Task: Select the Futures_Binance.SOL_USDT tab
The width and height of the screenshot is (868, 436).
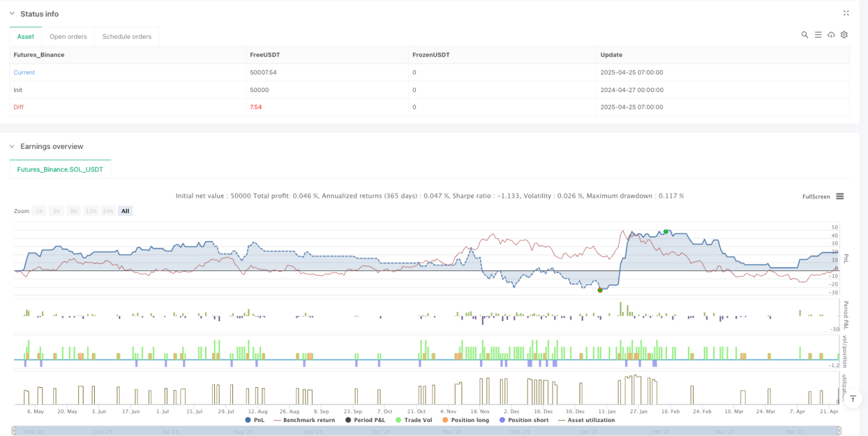Action: (x=60, y=170)
